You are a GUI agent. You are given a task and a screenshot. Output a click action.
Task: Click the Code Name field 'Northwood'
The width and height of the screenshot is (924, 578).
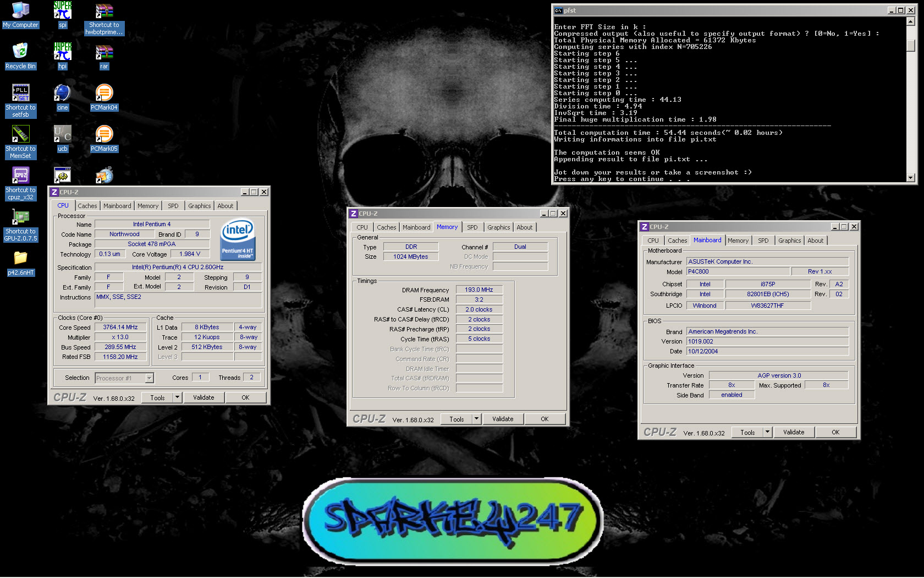pyautogui.click(x=124, y=234)
